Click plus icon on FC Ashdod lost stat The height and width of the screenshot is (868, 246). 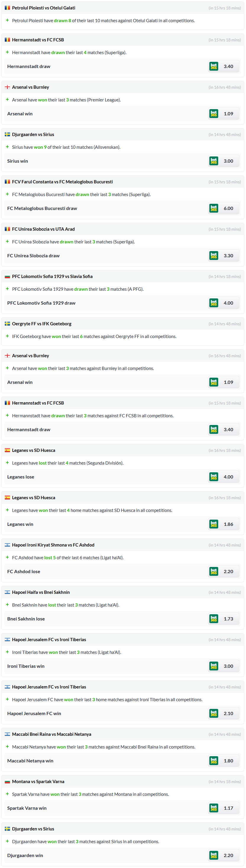[7, 558]
